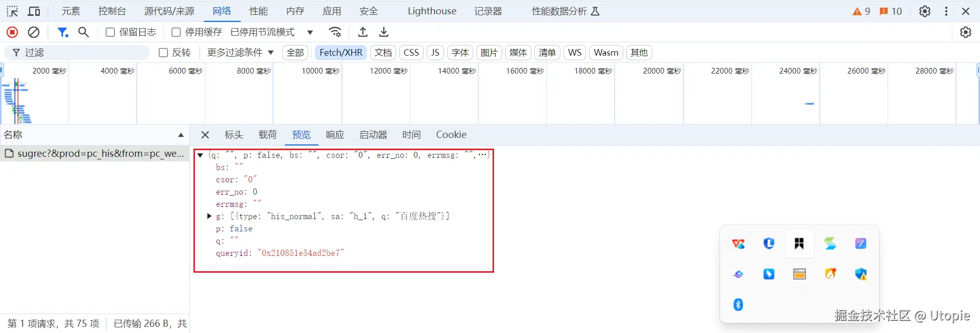Open the throttling mode dropdown

click(x=272, y=32)
